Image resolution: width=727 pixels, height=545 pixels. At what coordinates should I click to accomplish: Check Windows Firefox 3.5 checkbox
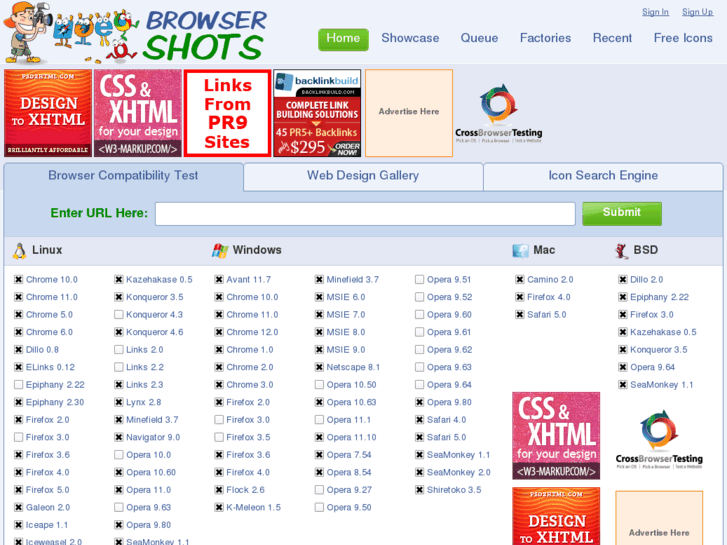219,437
